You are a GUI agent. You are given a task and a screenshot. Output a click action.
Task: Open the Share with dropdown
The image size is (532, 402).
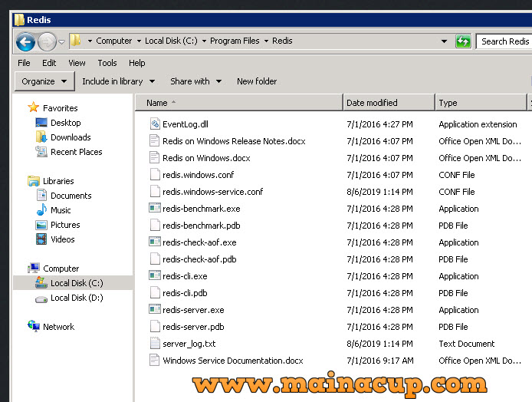tap(196, 81)
